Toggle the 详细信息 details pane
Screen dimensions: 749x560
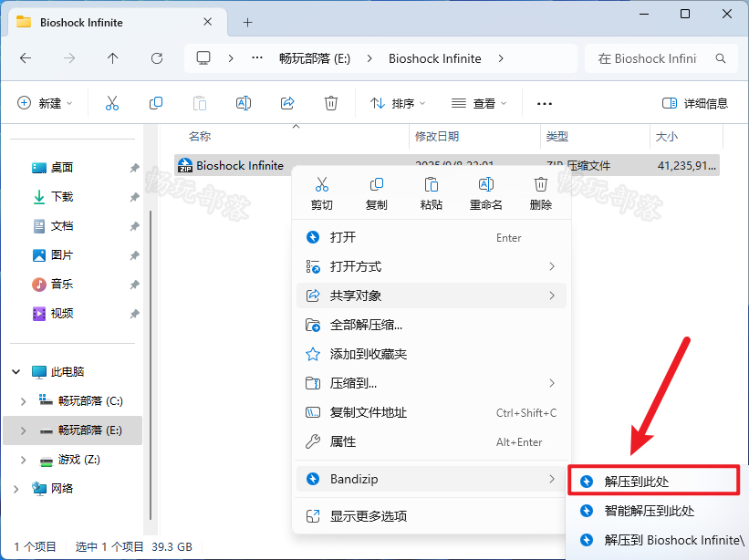pyautogui.click(x=694, y=103)
